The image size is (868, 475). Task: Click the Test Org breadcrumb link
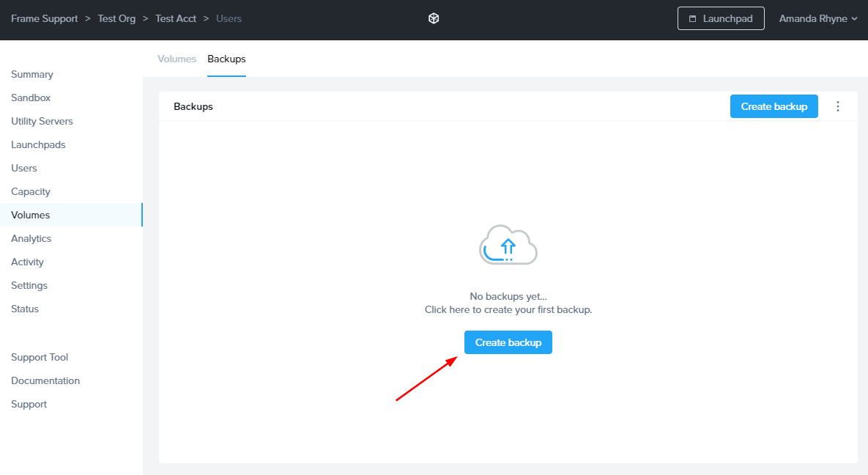pos(116,18)
